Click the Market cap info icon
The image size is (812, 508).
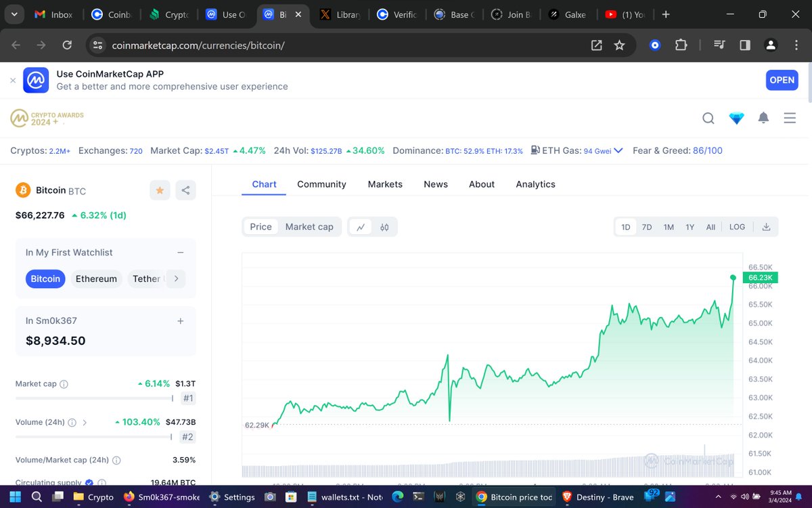point(64,384)
